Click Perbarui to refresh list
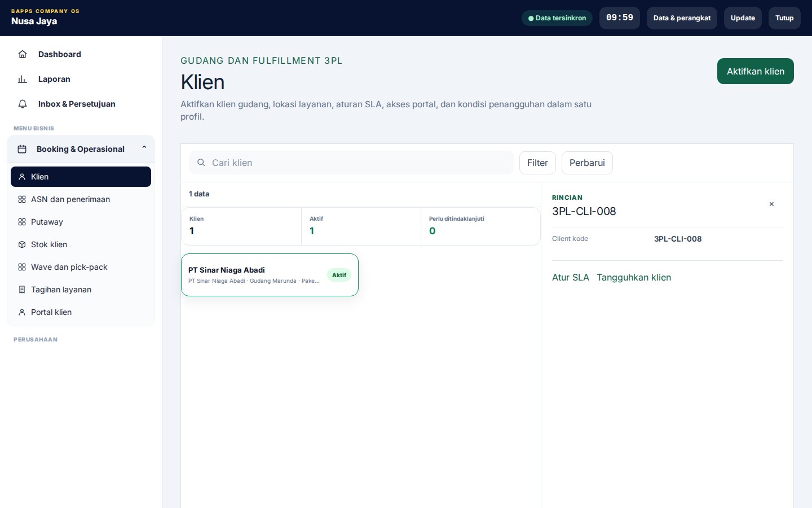The image size is (812, 508). (x=587, y=163)
